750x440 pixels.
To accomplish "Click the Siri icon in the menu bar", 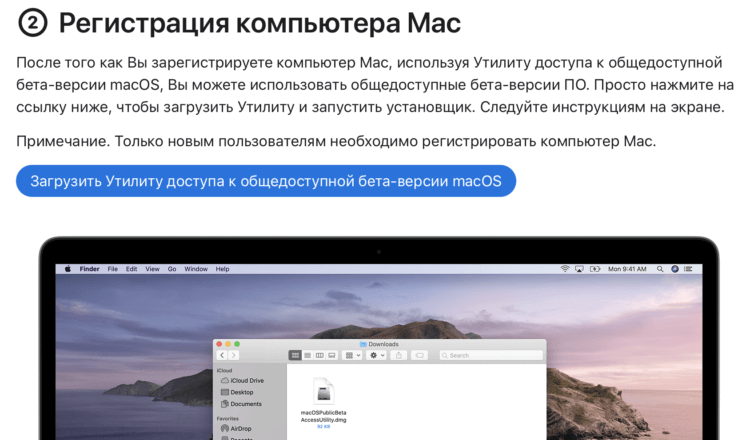I will 675,269.
